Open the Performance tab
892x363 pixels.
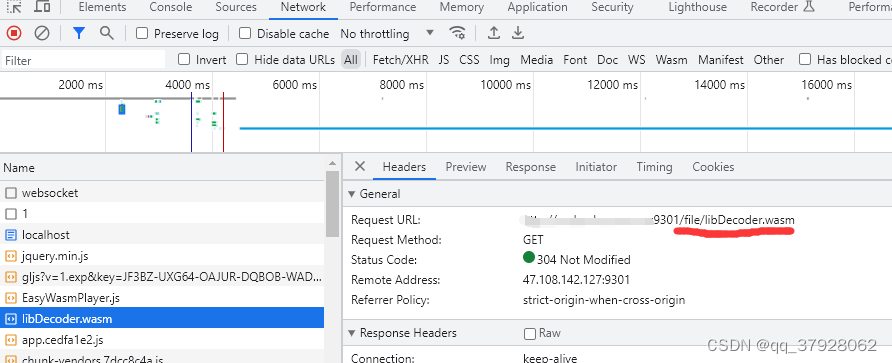[x=383, y=7]
